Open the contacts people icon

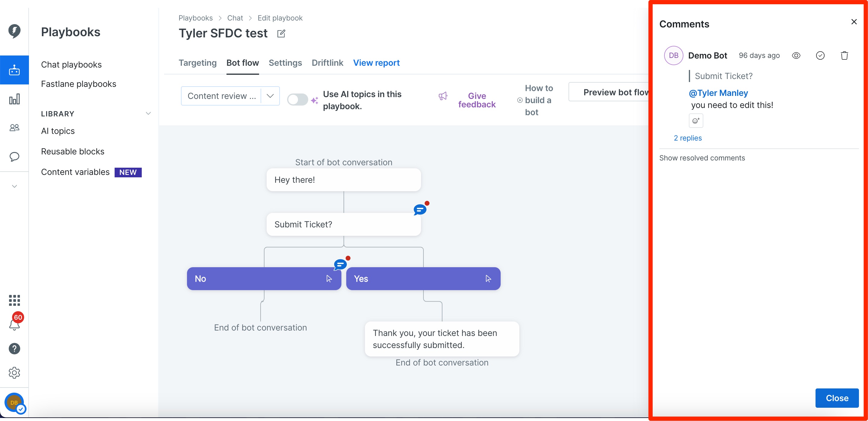pos(14,128)
